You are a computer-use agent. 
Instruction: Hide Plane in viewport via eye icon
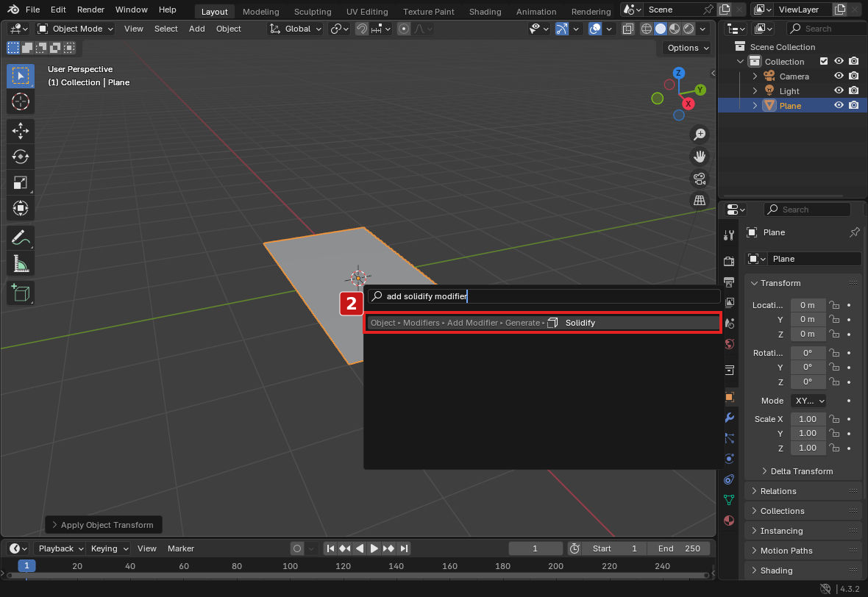(x=839, y=105)
